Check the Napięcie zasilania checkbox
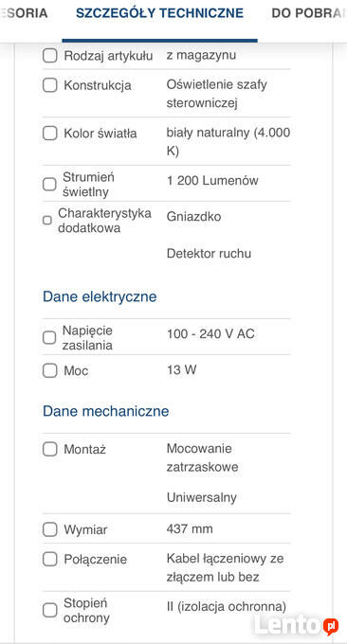Screen dimensions: 347x644 click(49, 337)
